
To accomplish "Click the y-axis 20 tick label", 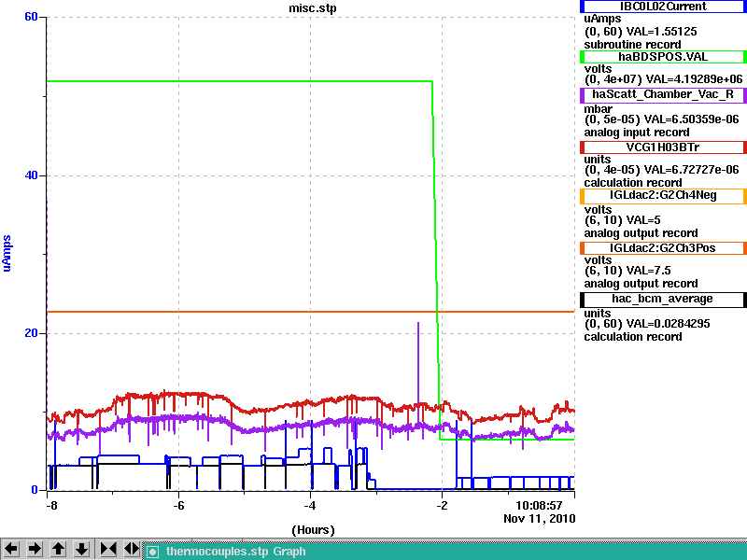I will point(31,333).
